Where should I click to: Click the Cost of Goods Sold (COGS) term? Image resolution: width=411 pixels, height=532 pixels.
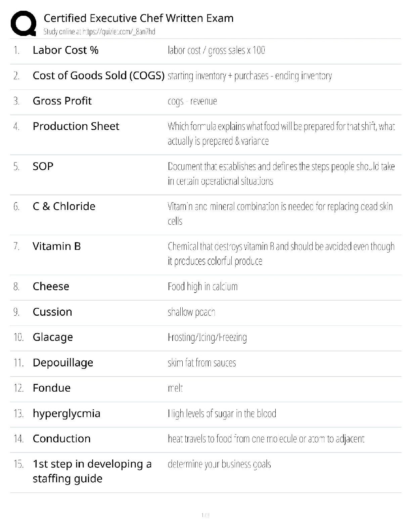[x=98, y=76]
